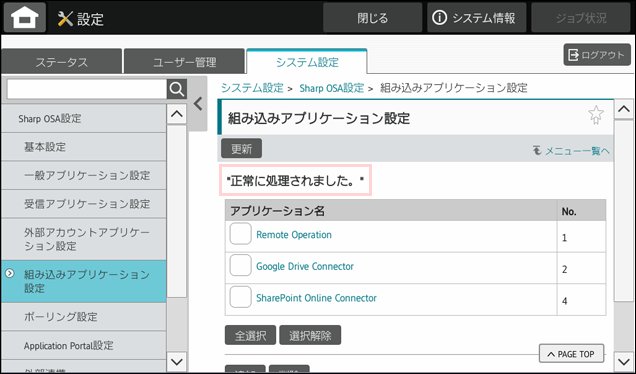Screen dimensions: 636x374
Task: Select 一般アプリケーション設定 in sidebar
Action: (x=84, y=175)
